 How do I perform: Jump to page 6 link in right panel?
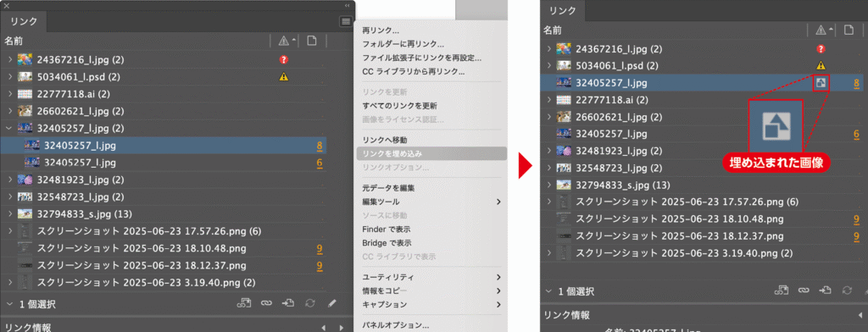click(856, 134)
